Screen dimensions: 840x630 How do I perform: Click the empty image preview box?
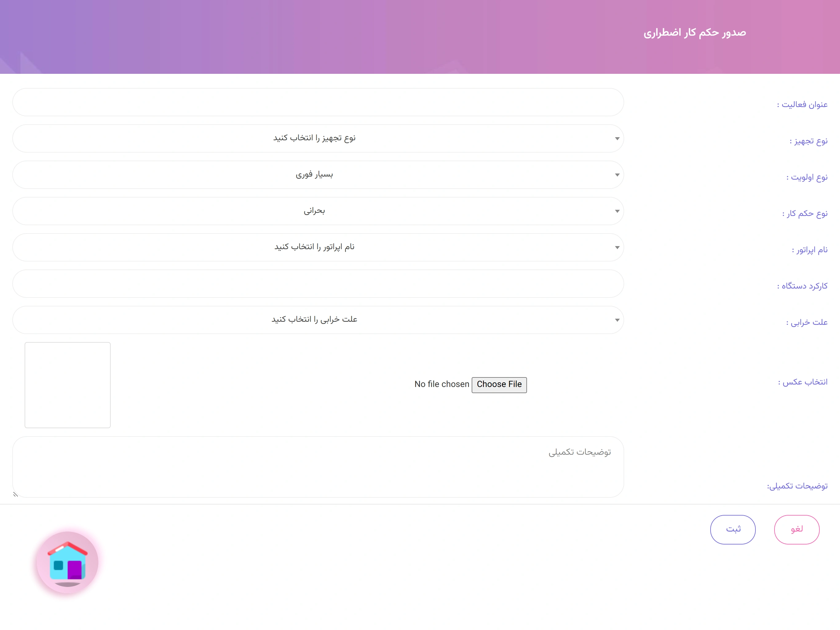point(68,385)
